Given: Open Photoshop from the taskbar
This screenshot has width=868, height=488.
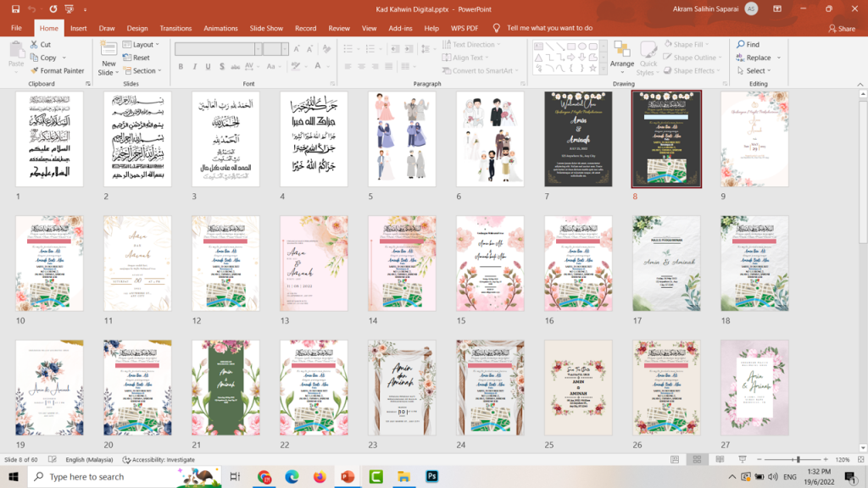Looking at the screenshot, I should 431,477.
